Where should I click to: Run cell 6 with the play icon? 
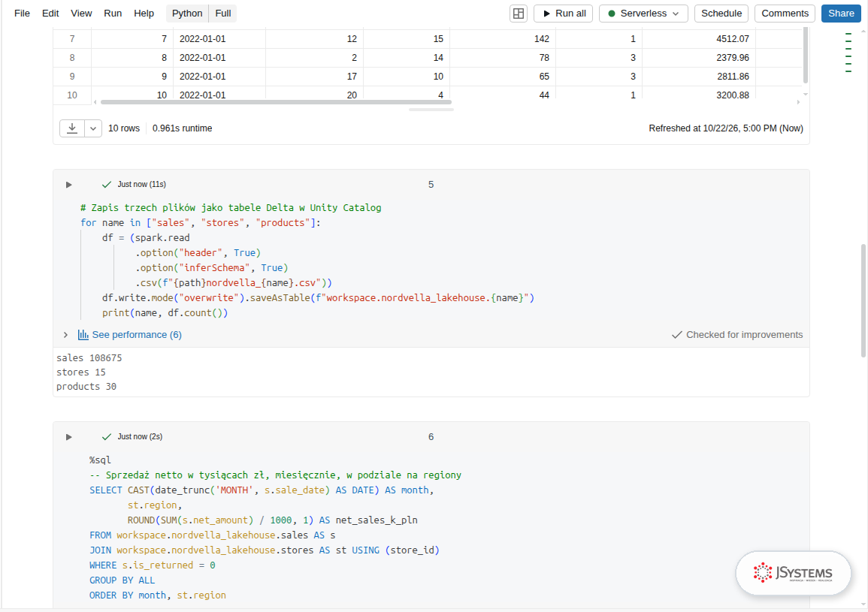68,436
